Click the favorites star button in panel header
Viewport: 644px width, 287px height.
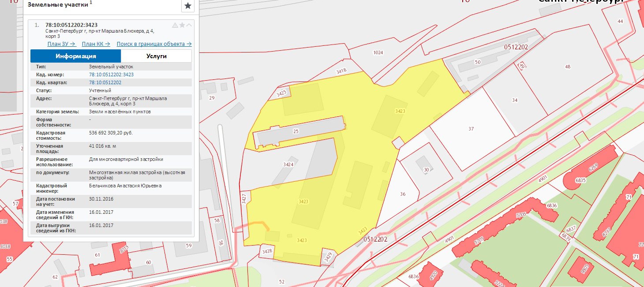point(187,6)
